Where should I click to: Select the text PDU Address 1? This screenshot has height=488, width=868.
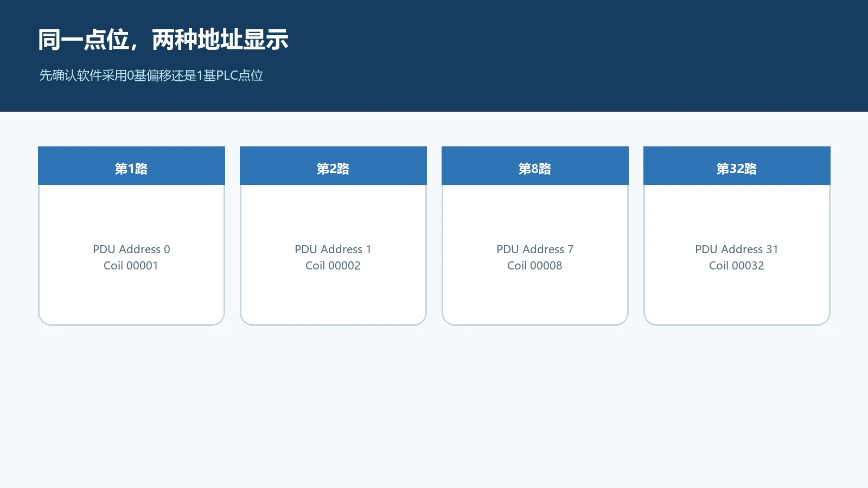pos(333,249)
